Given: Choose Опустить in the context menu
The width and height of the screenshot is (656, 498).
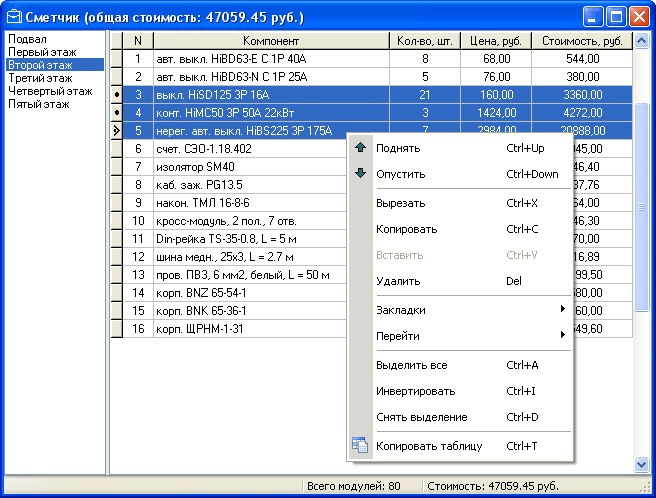Looking at the screenshot, I should tap(460, 174).
